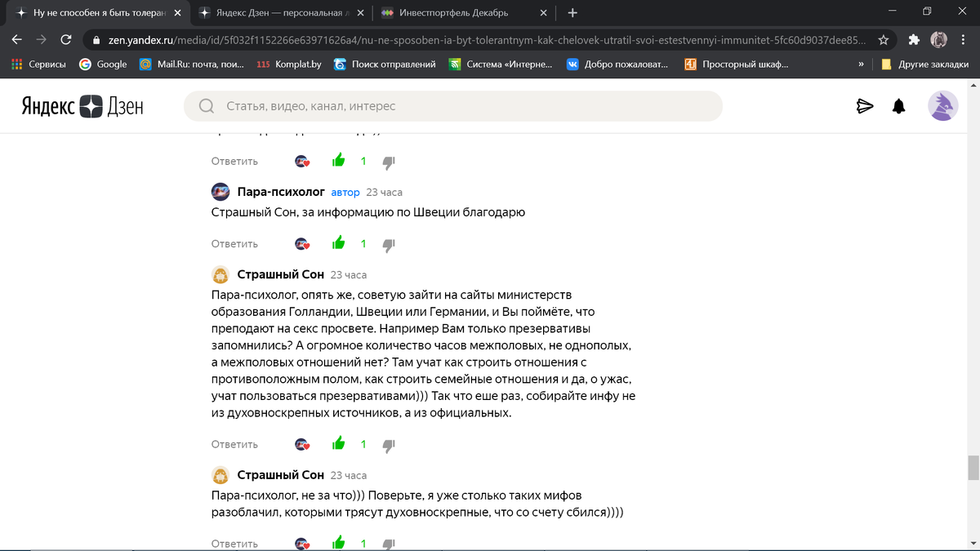Open your profile avatar in the top right
980x551 pixels.
click(942, 106)
